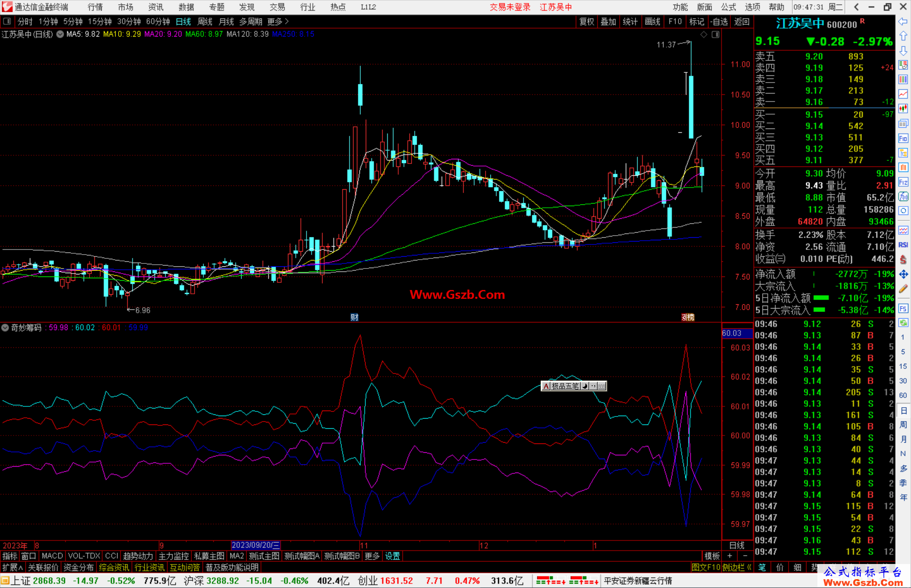
Task: Open the colored quote list grid icon
Action: (x=903, y=79)
